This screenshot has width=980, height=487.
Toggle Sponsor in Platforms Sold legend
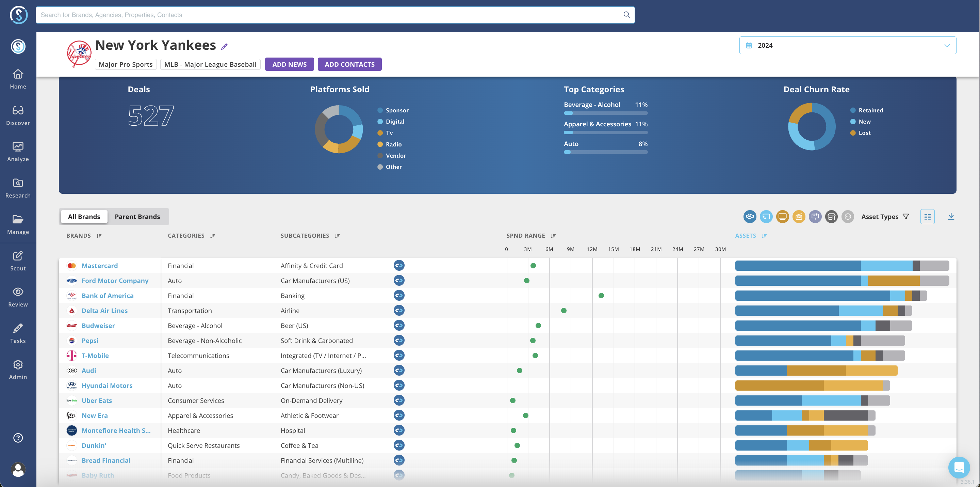pos(393,110)
